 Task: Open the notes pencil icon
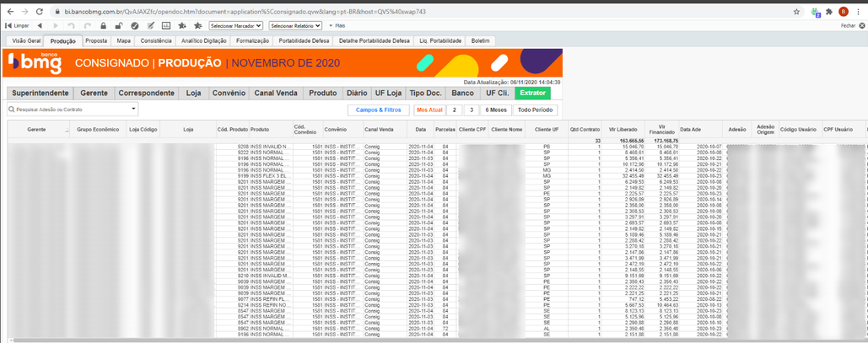(150, 25)
